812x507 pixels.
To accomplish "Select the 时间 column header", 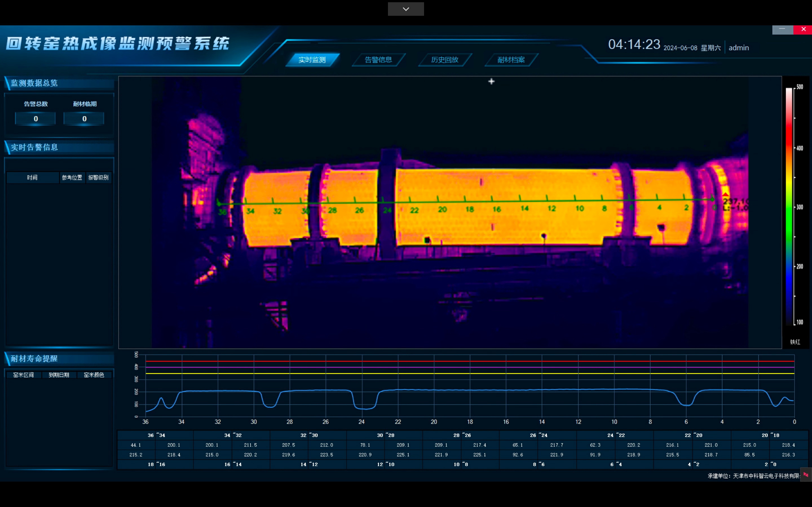I will point(32,177).
